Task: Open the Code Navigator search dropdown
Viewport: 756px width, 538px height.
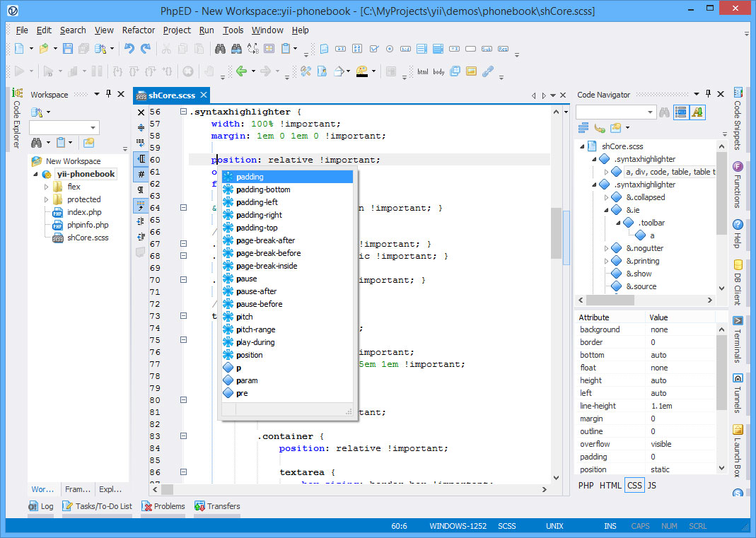Action: pos(651,112)
